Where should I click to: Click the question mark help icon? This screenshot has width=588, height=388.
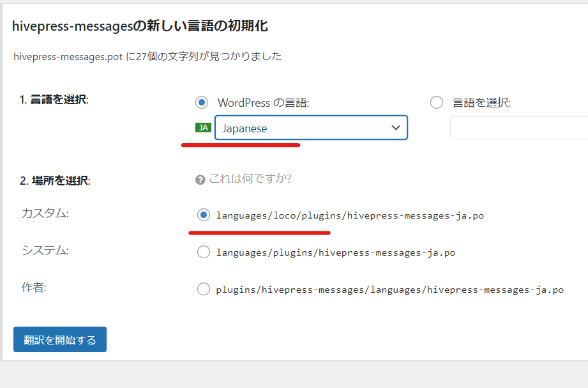point(200,180)
